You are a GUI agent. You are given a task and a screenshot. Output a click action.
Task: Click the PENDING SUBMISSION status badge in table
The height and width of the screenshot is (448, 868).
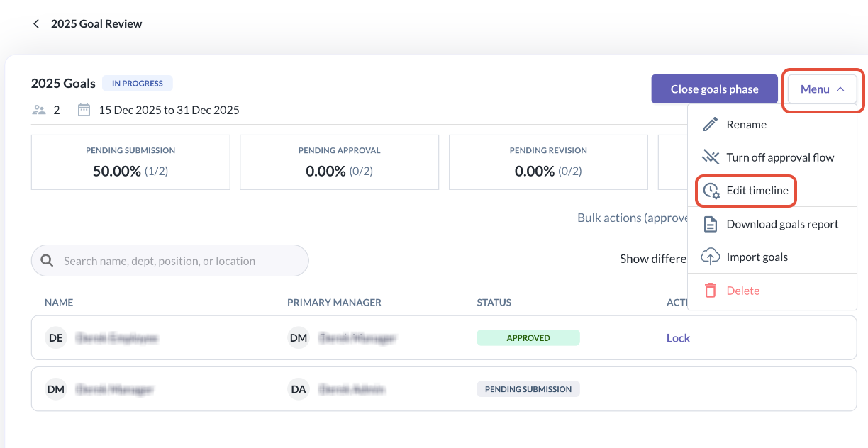(528, 389)
